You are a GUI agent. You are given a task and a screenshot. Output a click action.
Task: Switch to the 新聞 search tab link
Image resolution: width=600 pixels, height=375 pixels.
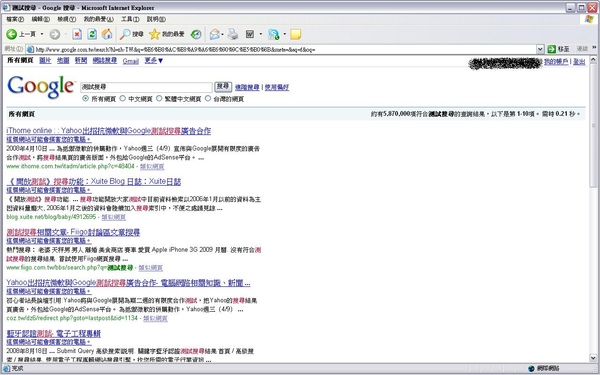tap(81, 60)
